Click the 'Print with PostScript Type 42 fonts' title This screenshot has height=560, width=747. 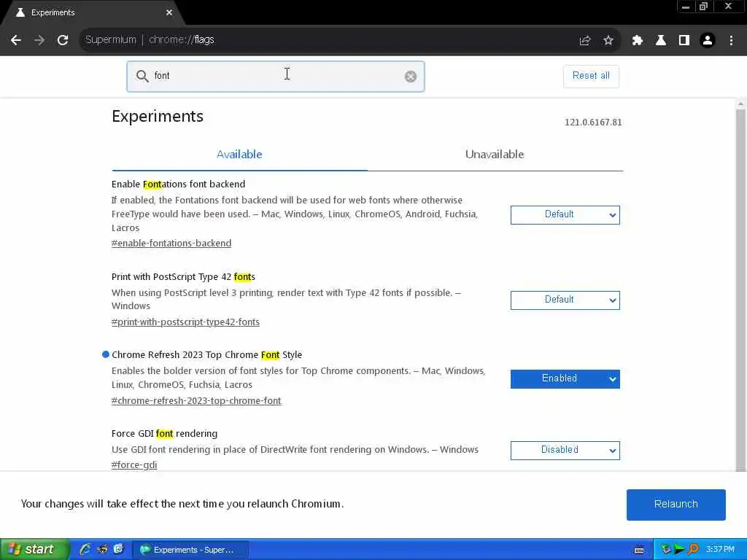(183, 276)
